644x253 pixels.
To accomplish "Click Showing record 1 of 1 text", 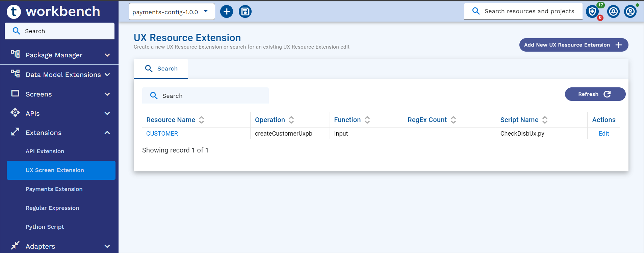I will click(x=175, y=150).
